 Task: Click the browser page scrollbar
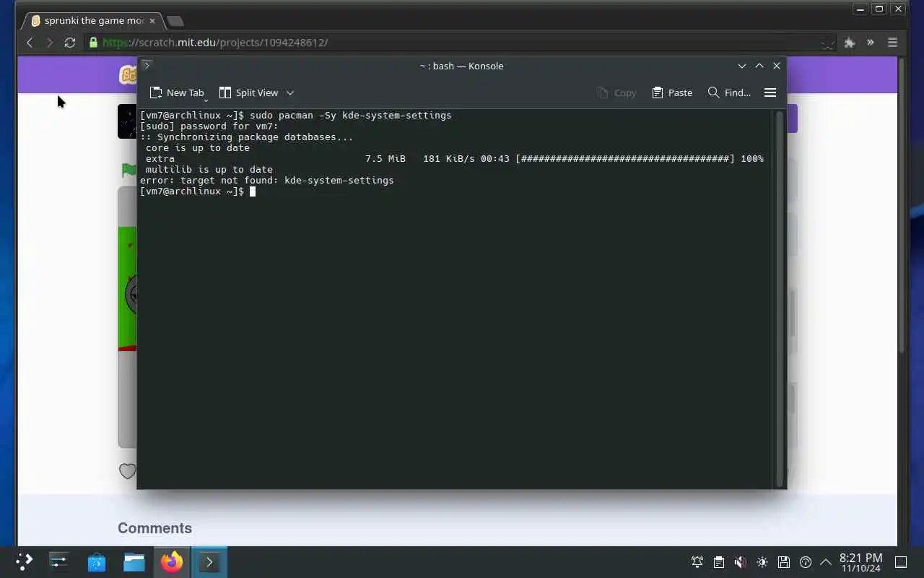coord(902,205)
